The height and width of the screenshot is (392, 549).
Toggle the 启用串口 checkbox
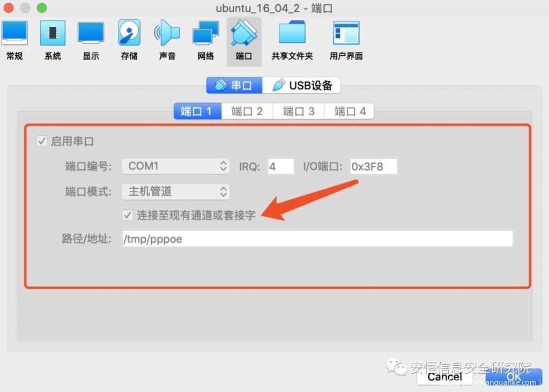pos(42,141)
